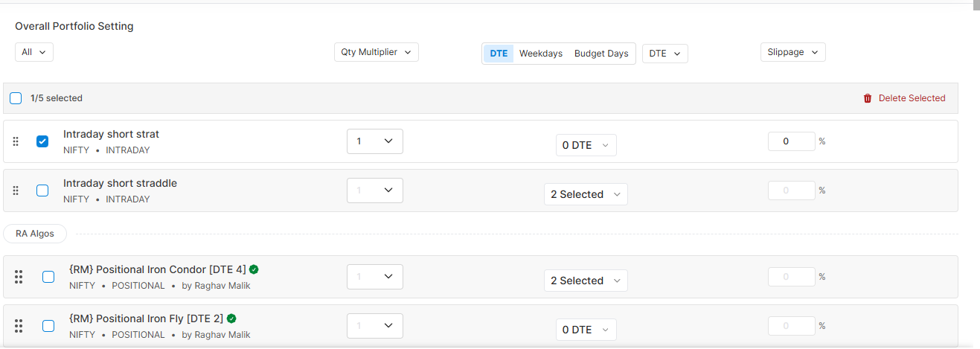The height and width of the screenshot is (349, 980).
Task: Click the Delete Selected button
Action: 904,98
